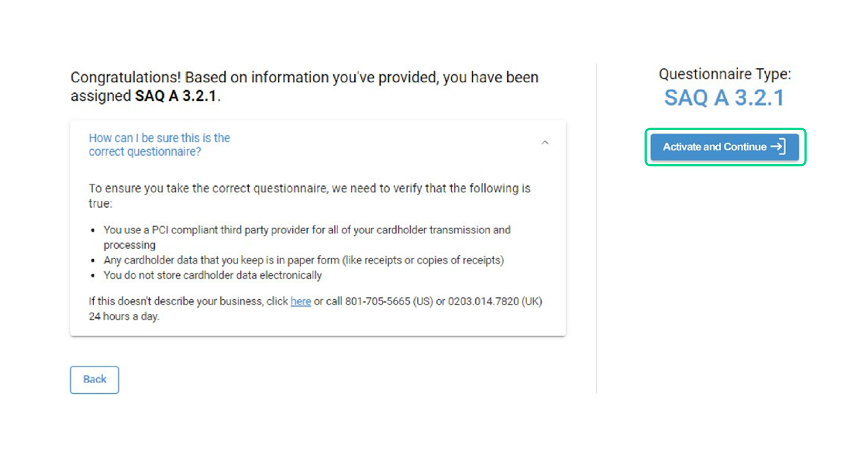Collapse the questionnaire info panel chevron
868x461 pixels.
(x=545, y=143)
